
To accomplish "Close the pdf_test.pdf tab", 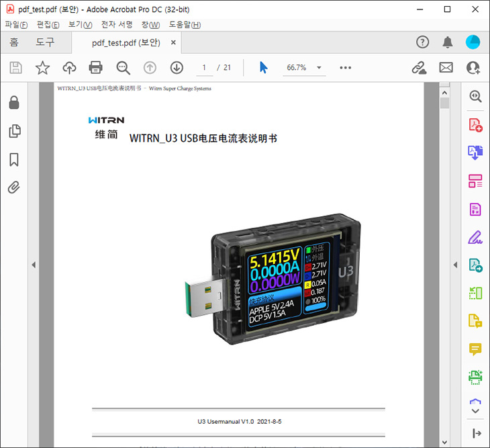I will [173, 42].
